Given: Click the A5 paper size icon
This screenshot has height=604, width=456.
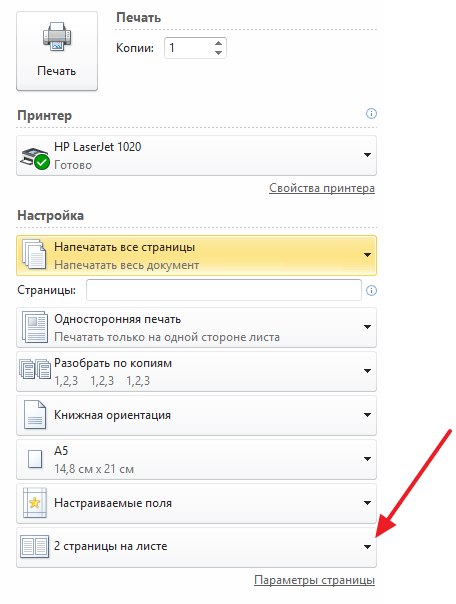Looking at the screenshot, I should pos(35,459).
